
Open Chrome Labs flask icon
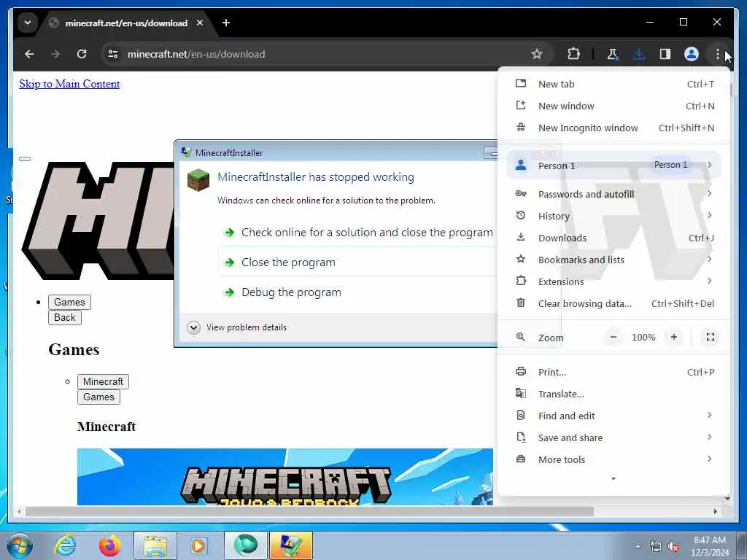(x=613, y=54)
